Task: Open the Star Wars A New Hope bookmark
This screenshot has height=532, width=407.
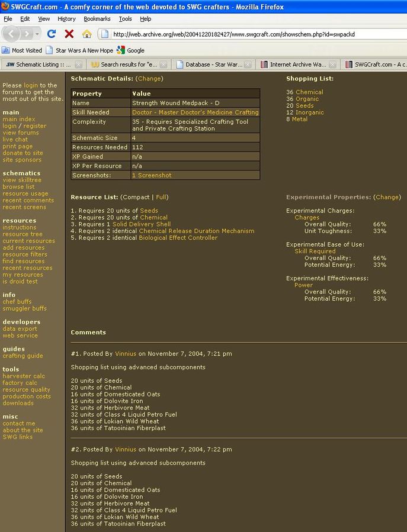Action: [x=79, y=50]
